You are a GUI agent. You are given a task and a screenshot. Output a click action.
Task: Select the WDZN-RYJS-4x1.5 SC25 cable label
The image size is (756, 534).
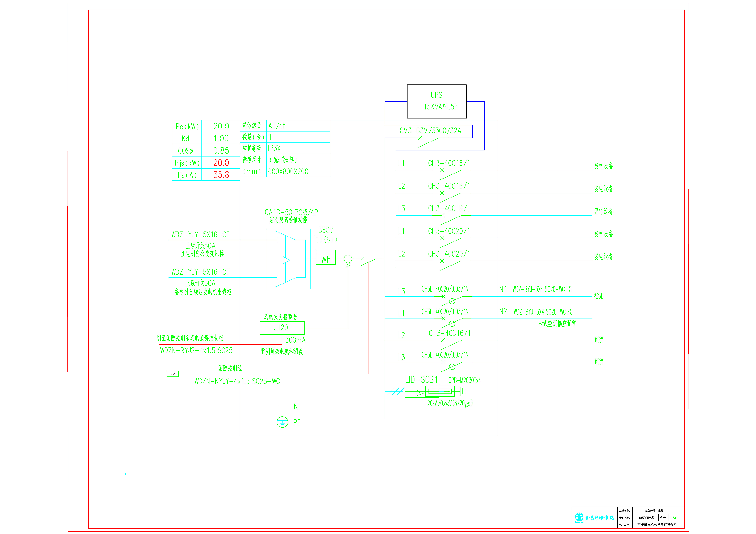coord(196,350)
